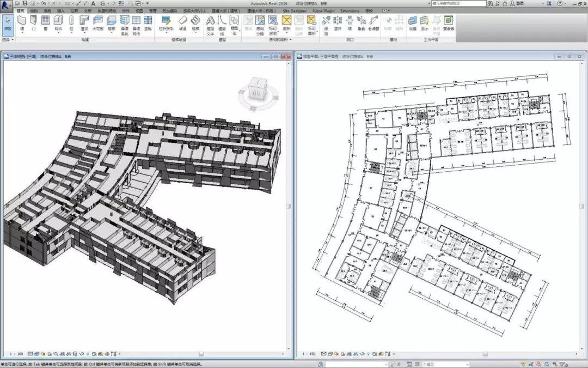The width and height of the screenshot is (588, 368).
Task: Select the Vertical opening (垂直) tool
Action: tap(361, 22)
